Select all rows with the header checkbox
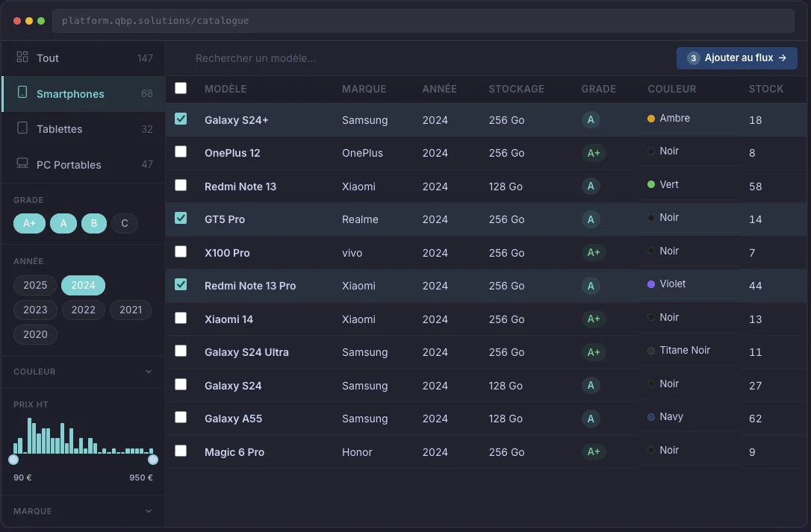The image size is (811, 532). [x=181, y=88]
